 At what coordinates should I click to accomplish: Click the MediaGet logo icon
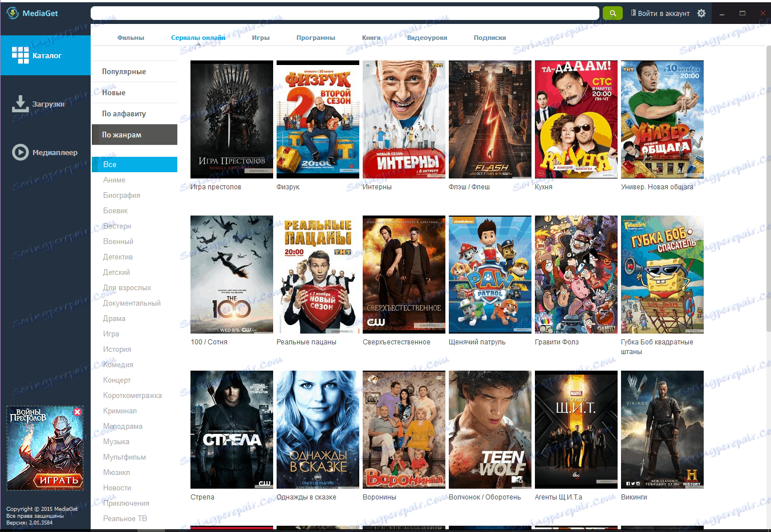13,13
